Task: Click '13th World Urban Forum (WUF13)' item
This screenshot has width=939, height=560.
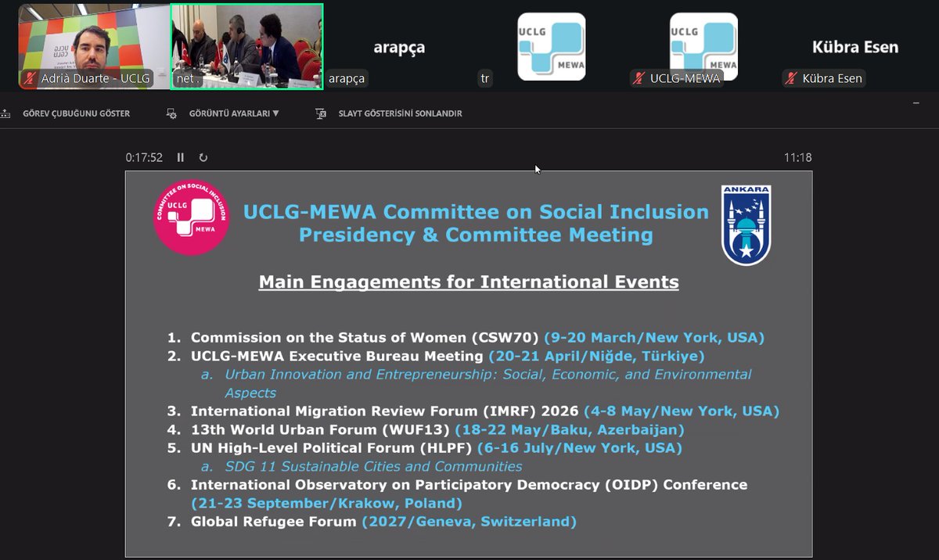Action: (x=320, y=429)
